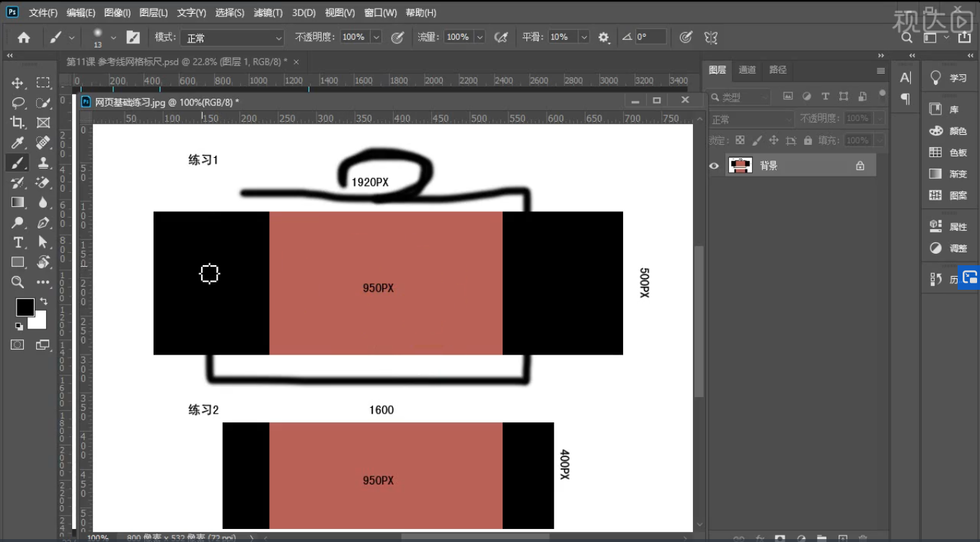Select the Clone Stamp tool
This screenshot has height=542, width=980.
click(x=43, y=163)
